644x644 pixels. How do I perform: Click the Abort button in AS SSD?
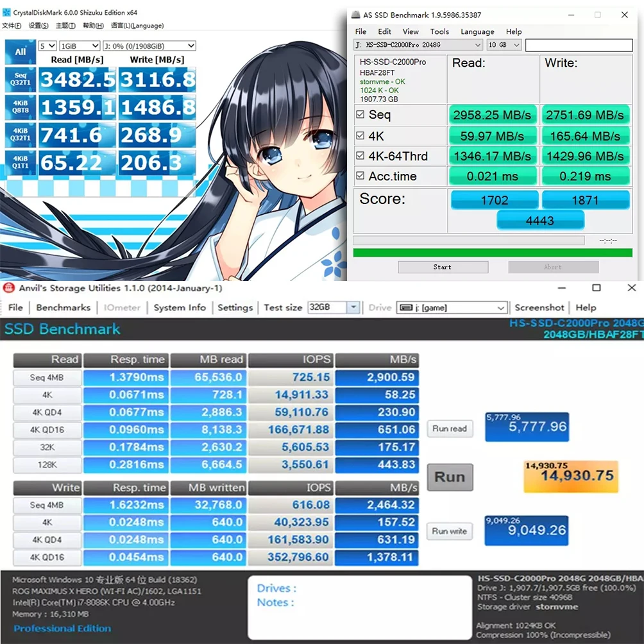tap(553, 267)
